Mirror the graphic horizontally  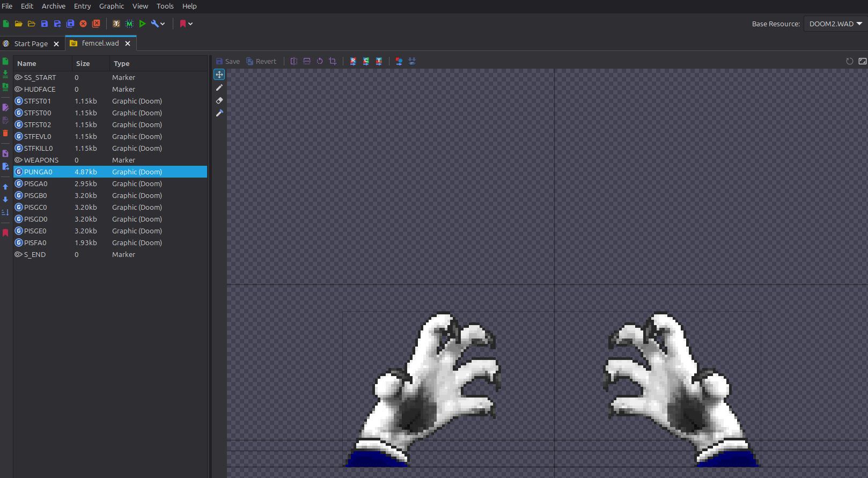click(294, 61)
